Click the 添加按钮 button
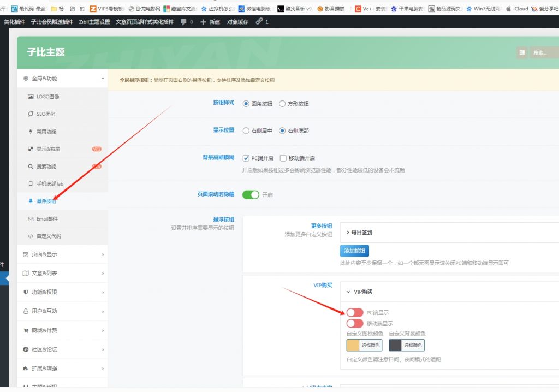559x392 pixels. 355,251
